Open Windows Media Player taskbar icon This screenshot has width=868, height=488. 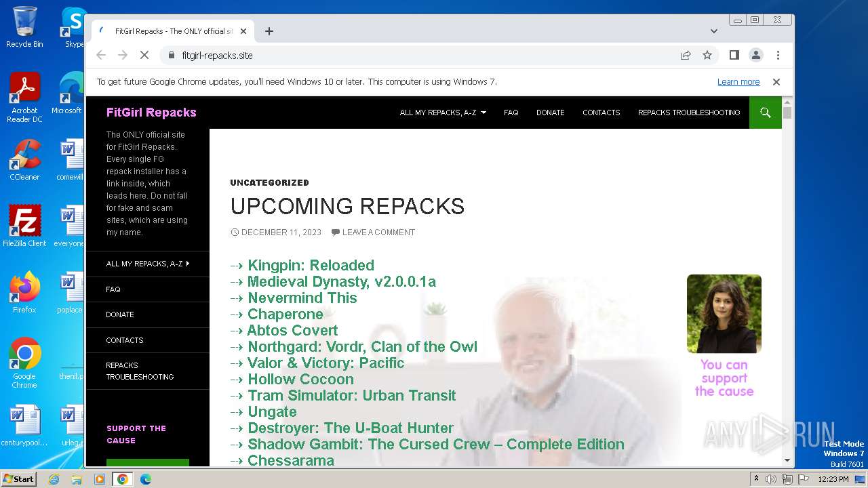tap(100, 479)
